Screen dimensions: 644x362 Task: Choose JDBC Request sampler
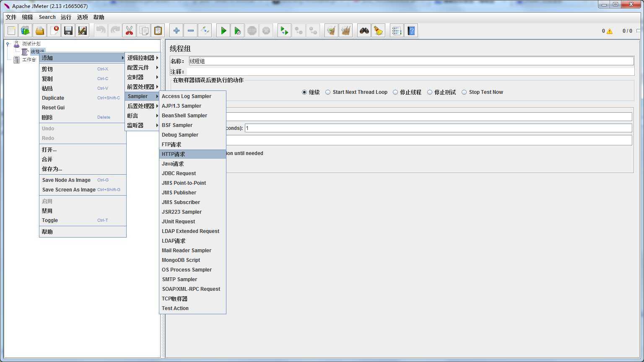click(193, 173)
